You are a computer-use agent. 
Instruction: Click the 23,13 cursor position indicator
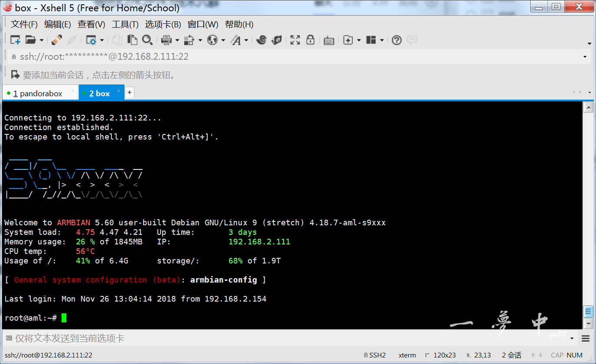478,355
